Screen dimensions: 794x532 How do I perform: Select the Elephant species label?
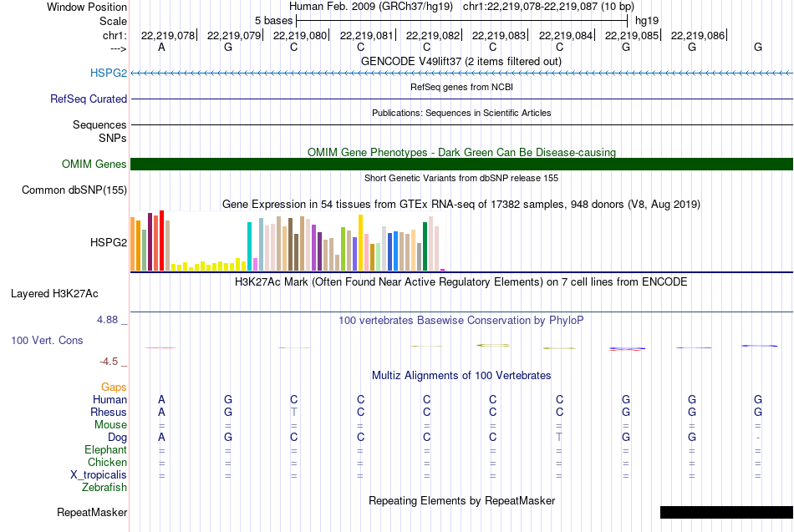click(106, 449)
